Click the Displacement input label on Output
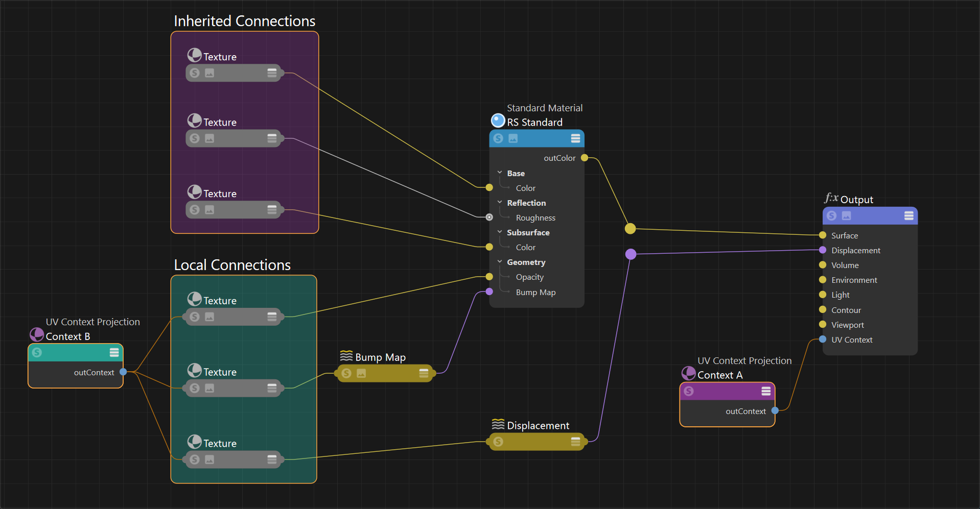Image resolution: width=980 pixels, height=509 pixels. (856, 250)
